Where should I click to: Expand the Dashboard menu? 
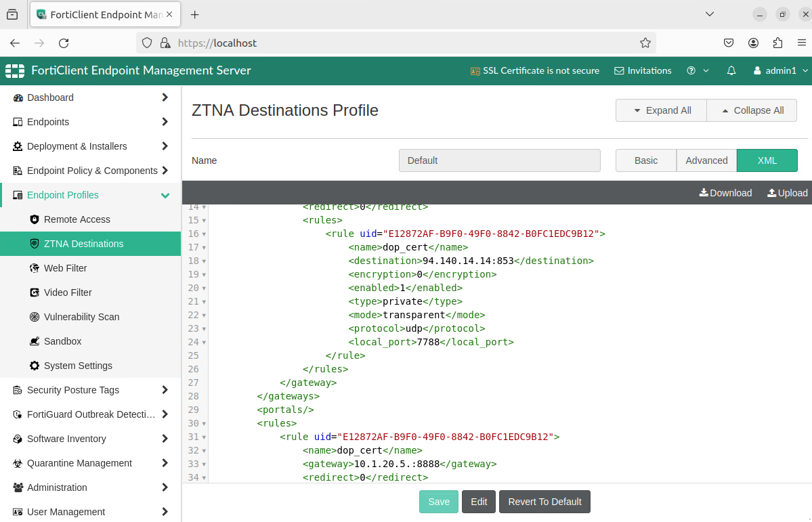[165, 97]
